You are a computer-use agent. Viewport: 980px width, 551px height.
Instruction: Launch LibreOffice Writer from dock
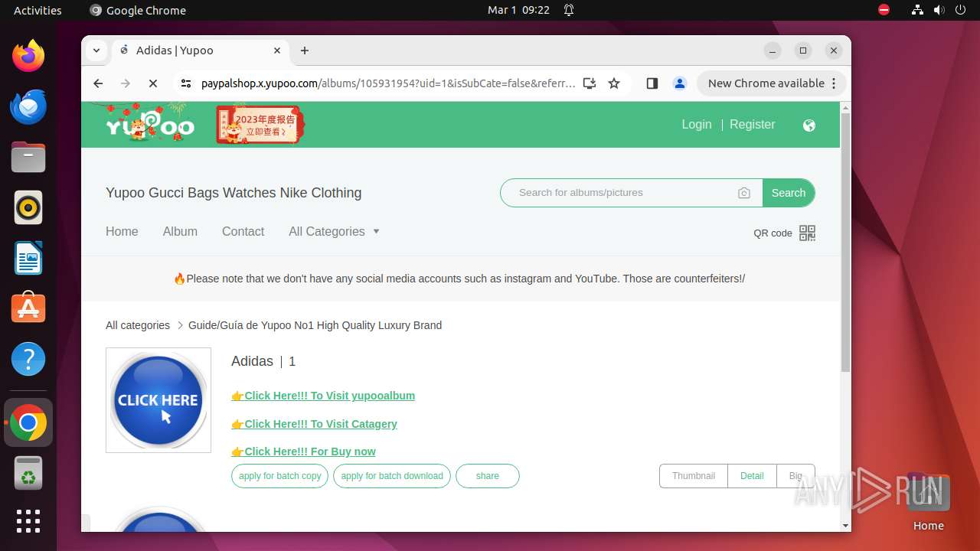pos(28,258)
